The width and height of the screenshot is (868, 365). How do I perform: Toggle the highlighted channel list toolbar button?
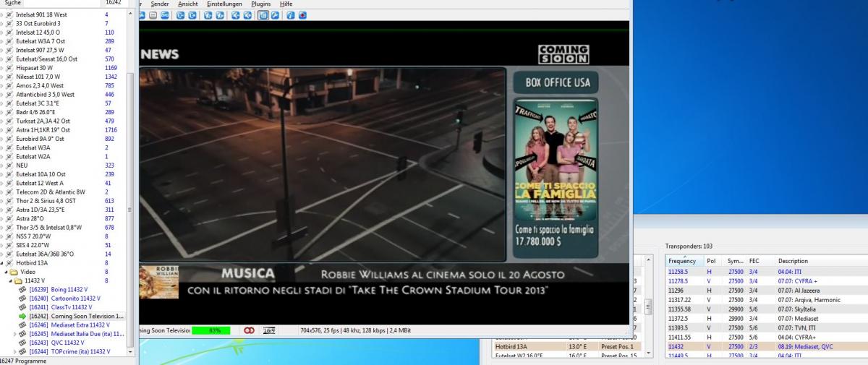coord(263,15)
